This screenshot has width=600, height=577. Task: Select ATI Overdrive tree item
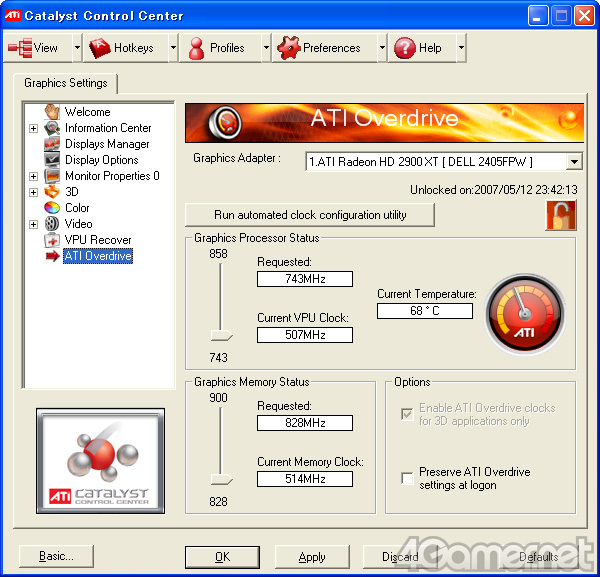click(98, 256)
